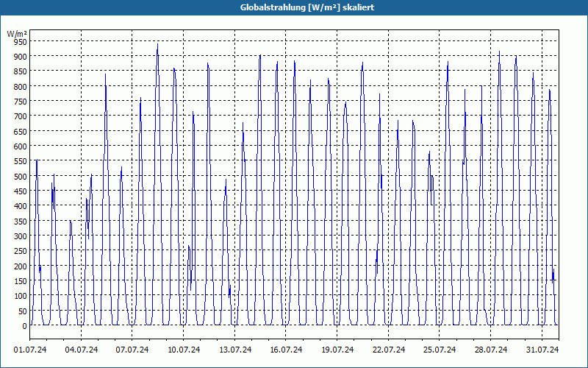588x368 pixels.
Task: Click the 16.07.24 date label
Action: click(286, 350)
